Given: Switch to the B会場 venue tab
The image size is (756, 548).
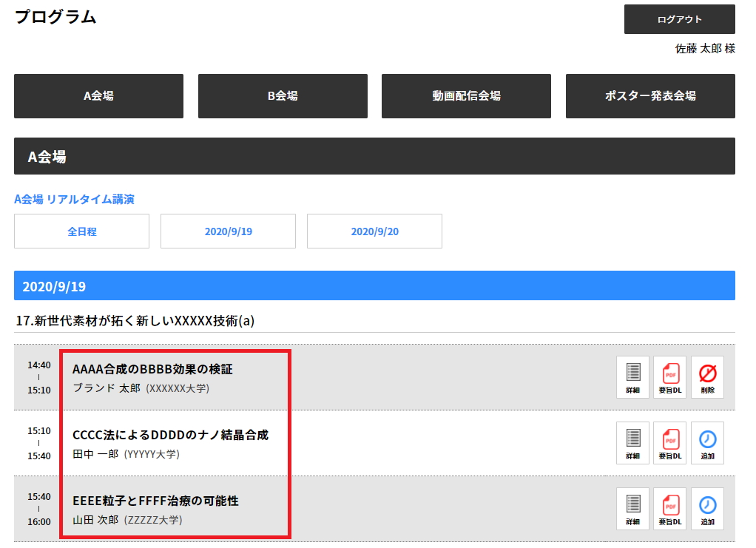Looking at the screenshot, I should [x=283, y=96].
